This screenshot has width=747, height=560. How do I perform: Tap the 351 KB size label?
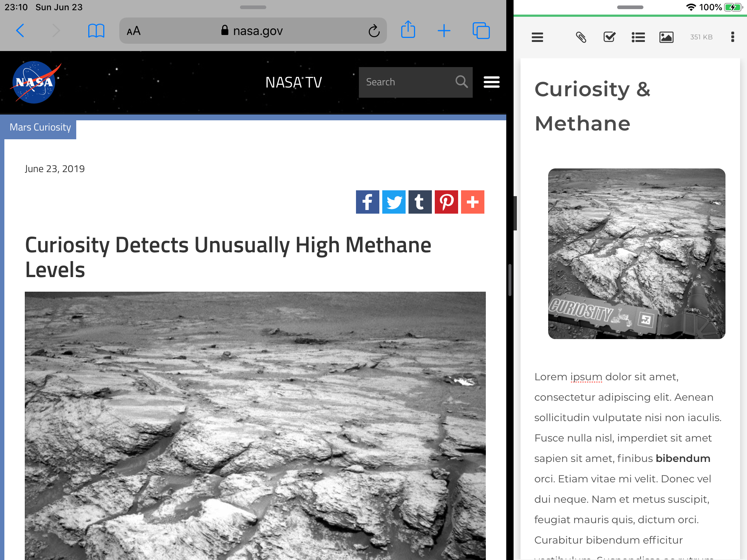point(701,37)
